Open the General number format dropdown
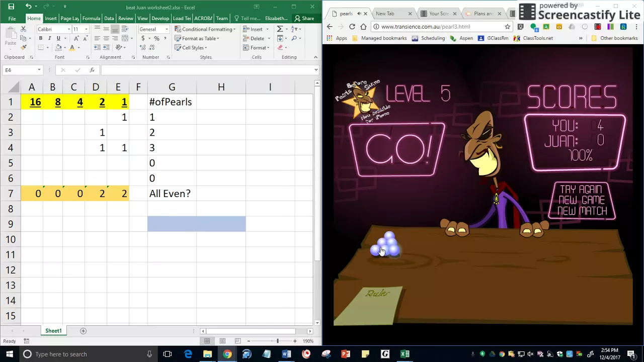This screenshot has height=362, width=644. (167, 29)
